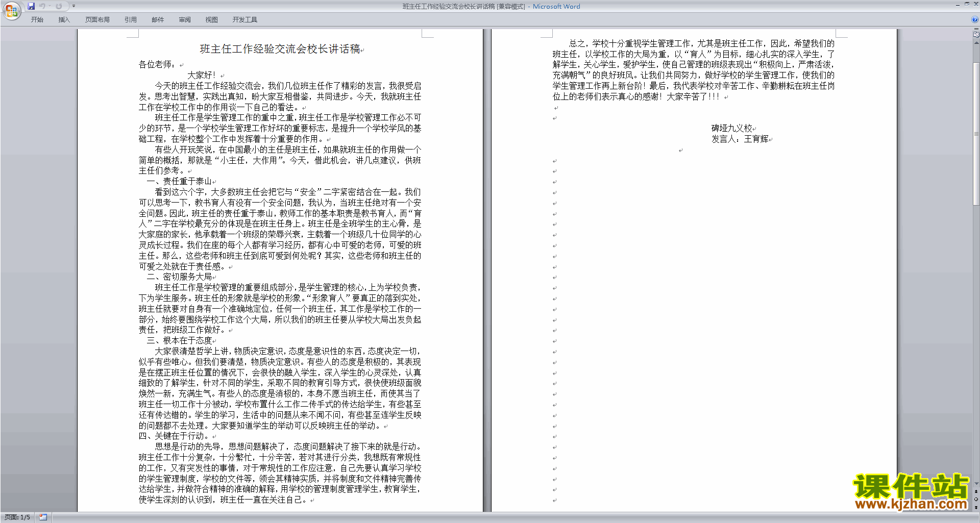Click the Redo icon in Quick Access

point(59,6)
